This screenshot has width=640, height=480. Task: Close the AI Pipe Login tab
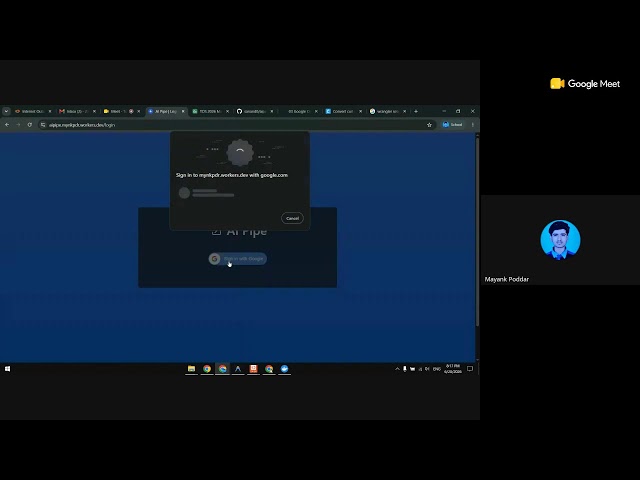point(183,111)
